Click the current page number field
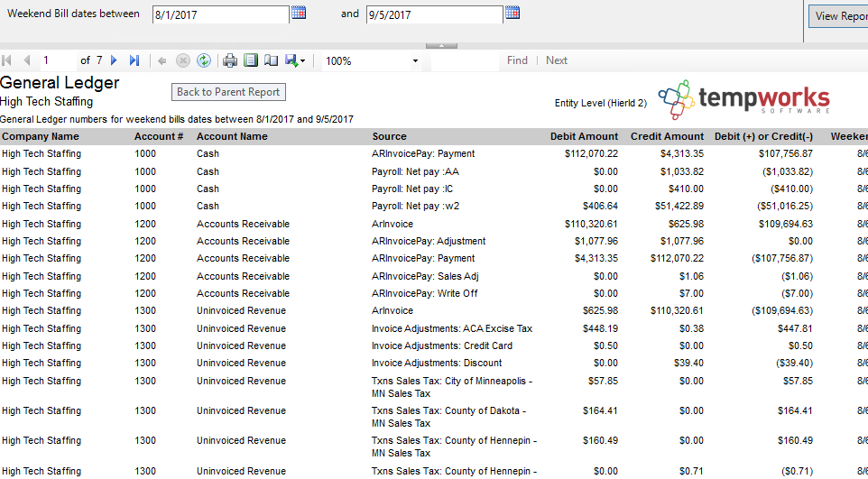Image resolution: width=868 pixels, height=479 pixels. (58, 60)
